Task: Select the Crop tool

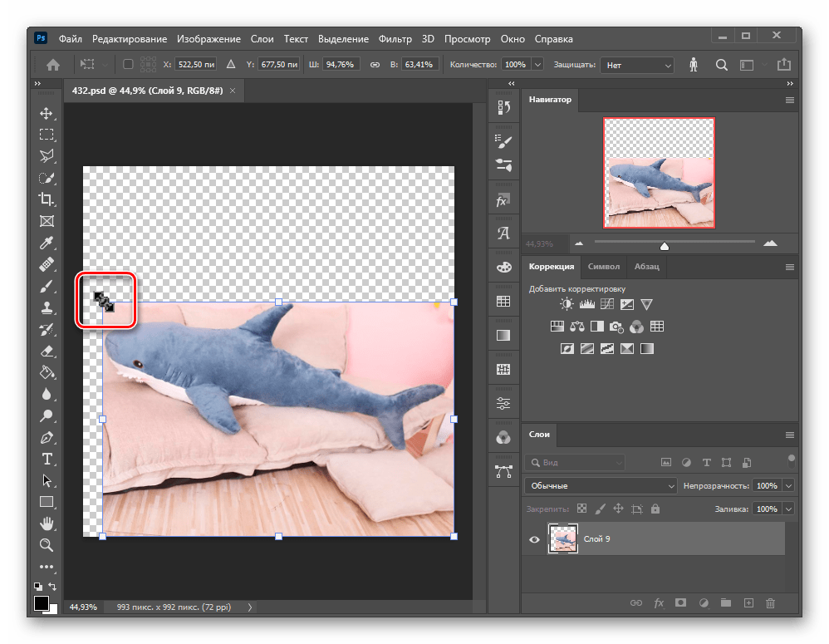Action: pos(47,199)
